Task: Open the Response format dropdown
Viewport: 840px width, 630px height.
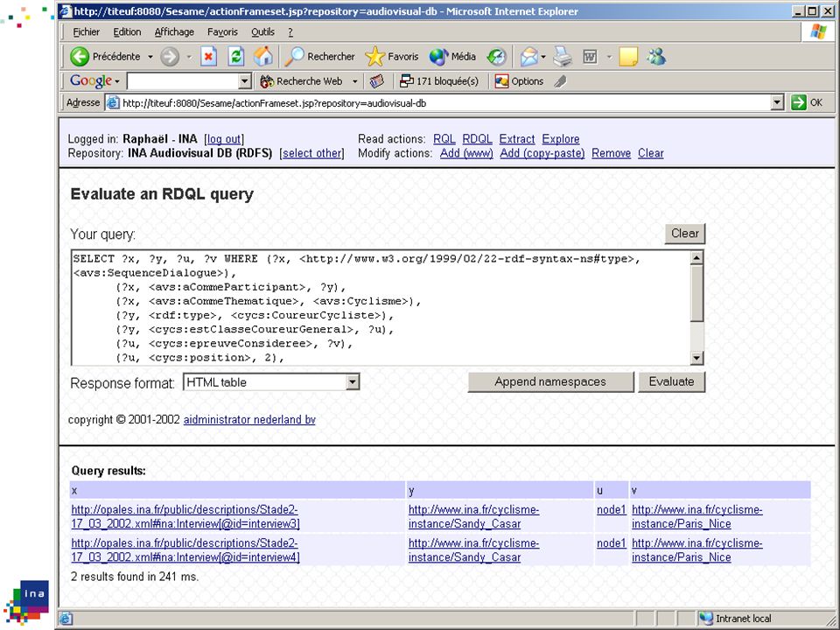Action: click(352, 382)
